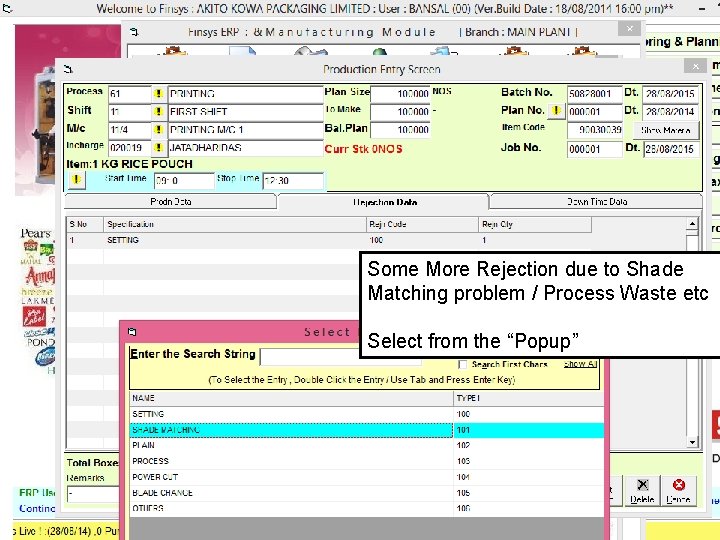The height and width of the screenshot is (540, 720).
Task: Close the Production Entry Screen window
Action: [x=695, y=67]
